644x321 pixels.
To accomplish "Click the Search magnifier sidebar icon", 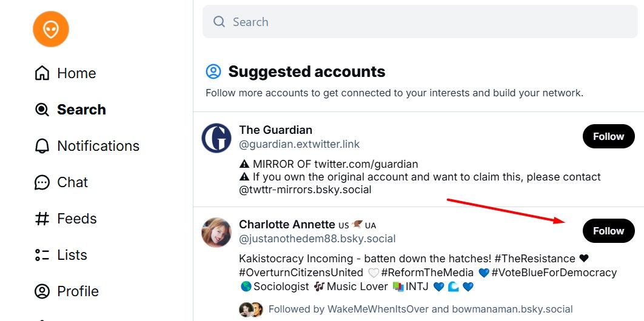I will point(42,110).
